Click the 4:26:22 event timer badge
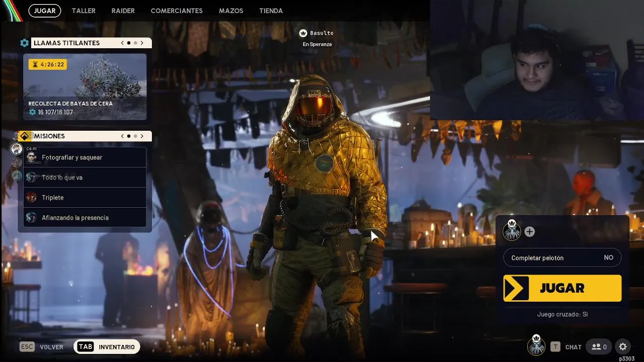 coord(47,64)
